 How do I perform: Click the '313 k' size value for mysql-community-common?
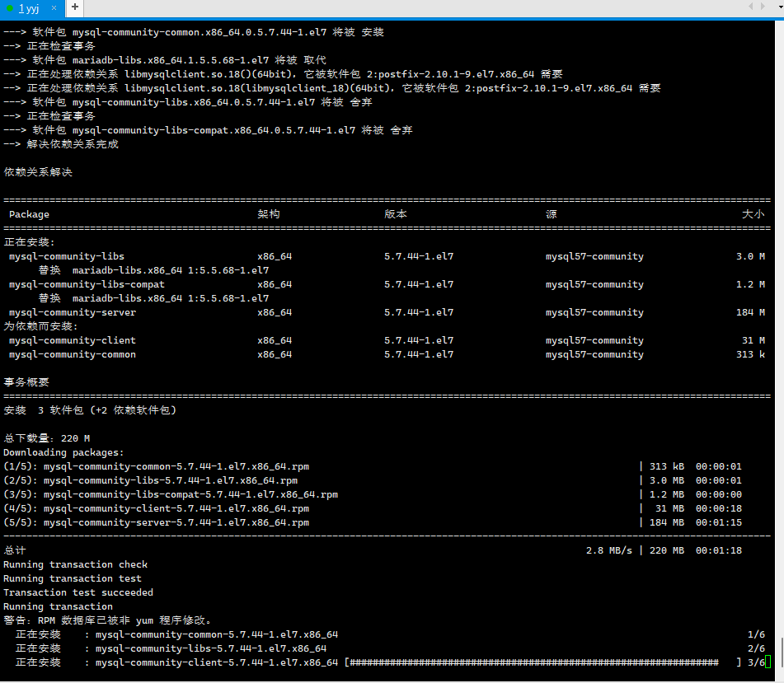(x=750, y=354)
